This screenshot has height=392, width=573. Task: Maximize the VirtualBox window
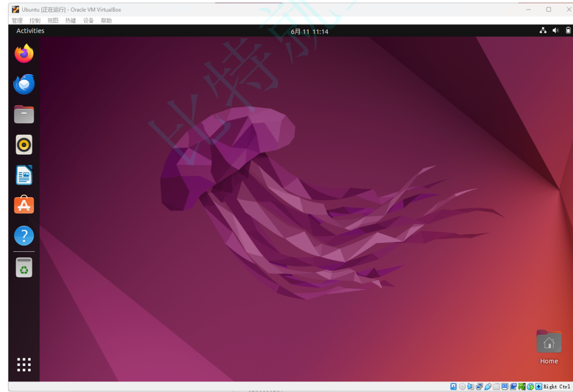point(549,10)
